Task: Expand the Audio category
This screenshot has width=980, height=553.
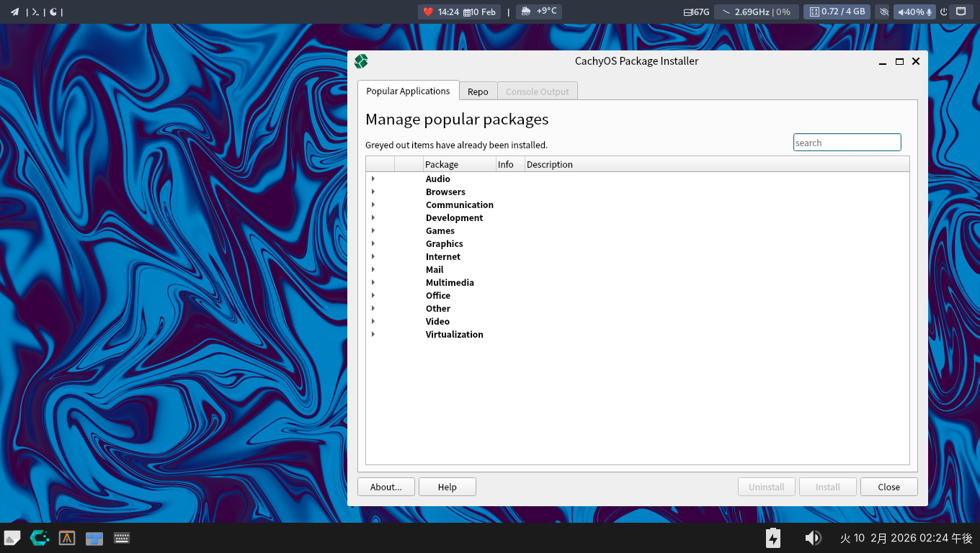Action: (373, 179)
